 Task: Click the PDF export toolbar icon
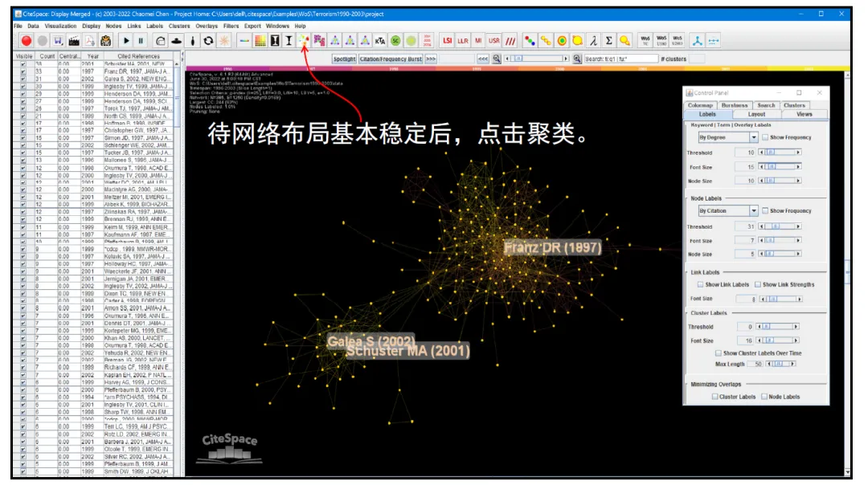(x=90, y=40)
